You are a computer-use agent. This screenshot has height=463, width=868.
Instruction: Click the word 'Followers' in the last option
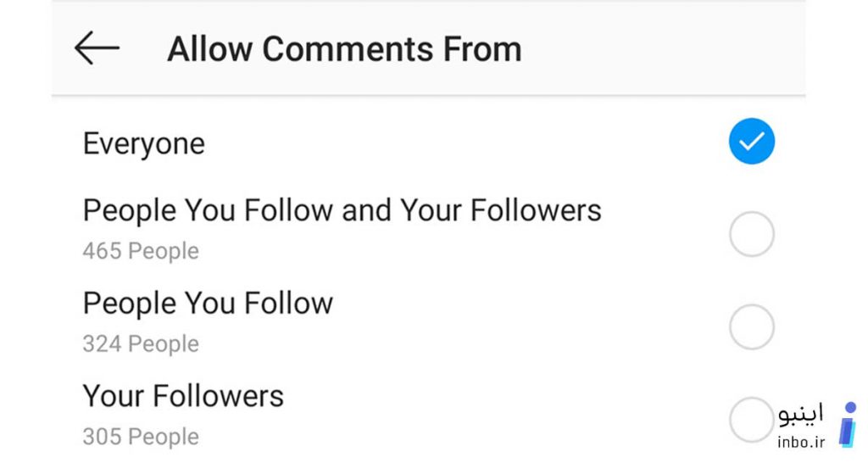[218, 396]
